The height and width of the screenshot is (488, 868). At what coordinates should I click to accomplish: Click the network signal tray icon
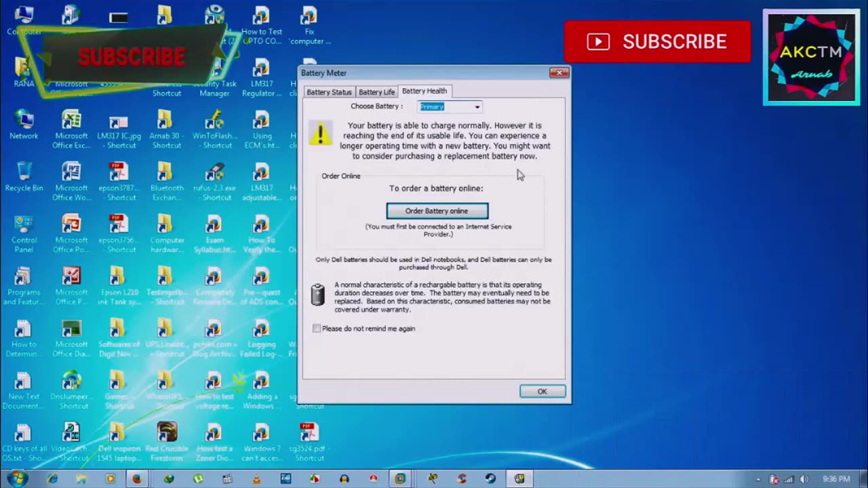789,479
